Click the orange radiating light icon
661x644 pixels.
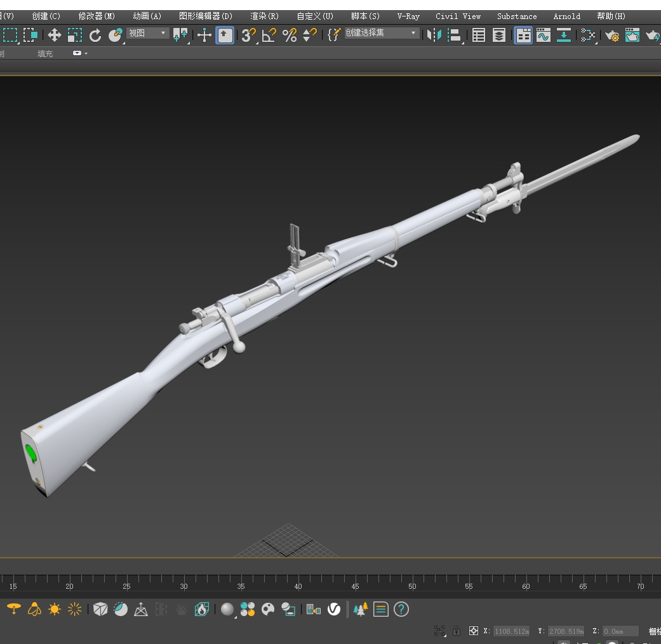tap(75, 609)
